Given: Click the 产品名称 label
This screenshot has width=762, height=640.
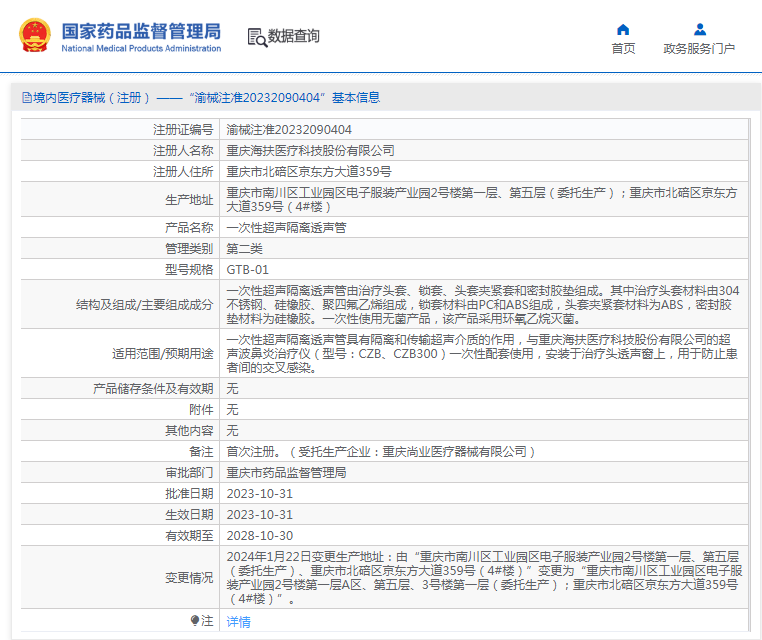Looking at the screenshot, I should pos(189,227).
